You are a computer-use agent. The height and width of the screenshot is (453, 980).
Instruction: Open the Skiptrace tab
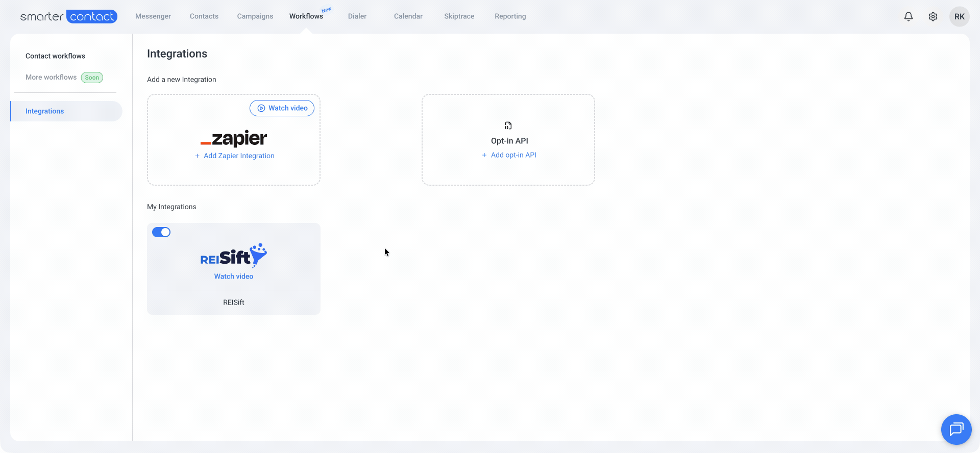click(459, 16)
